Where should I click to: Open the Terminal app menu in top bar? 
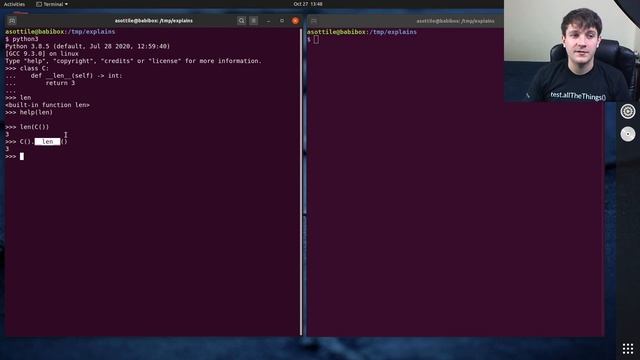[52, 4]
